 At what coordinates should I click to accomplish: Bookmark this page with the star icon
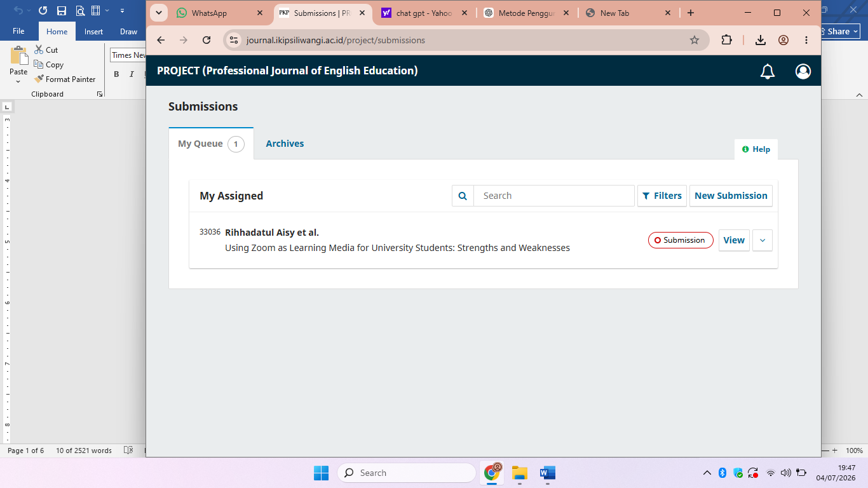(695, 40)
